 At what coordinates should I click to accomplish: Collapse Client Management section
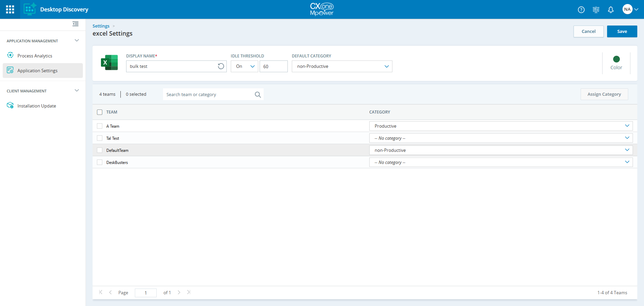point(77,91)
